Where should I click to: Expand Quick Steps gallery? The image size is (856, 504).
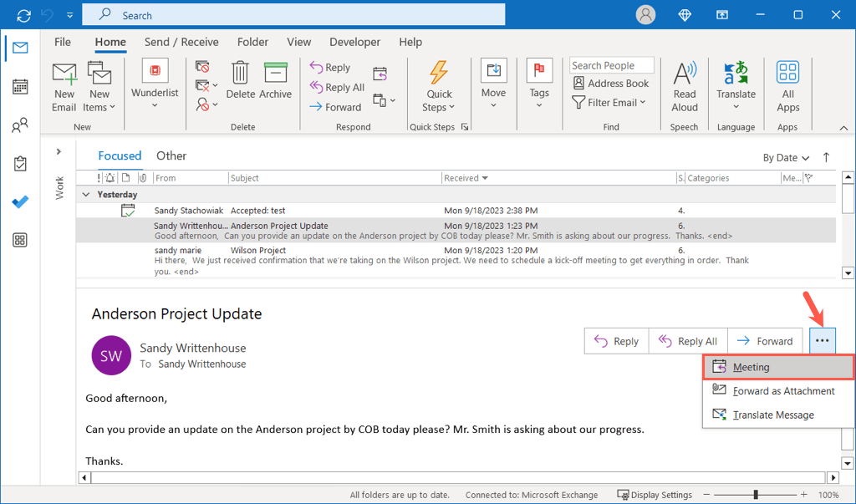(439, 87)
